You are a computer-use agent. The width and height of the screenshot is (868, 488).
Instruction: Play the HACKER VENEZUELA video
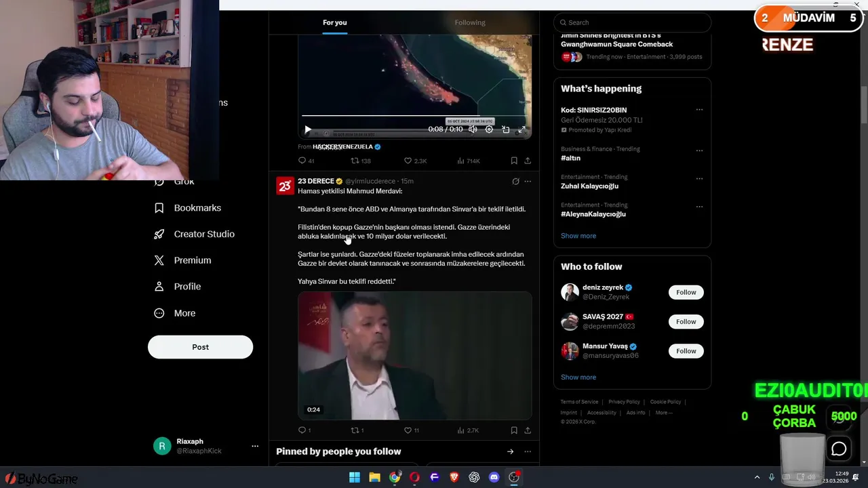pyautogui.click(x=308, y=129)
